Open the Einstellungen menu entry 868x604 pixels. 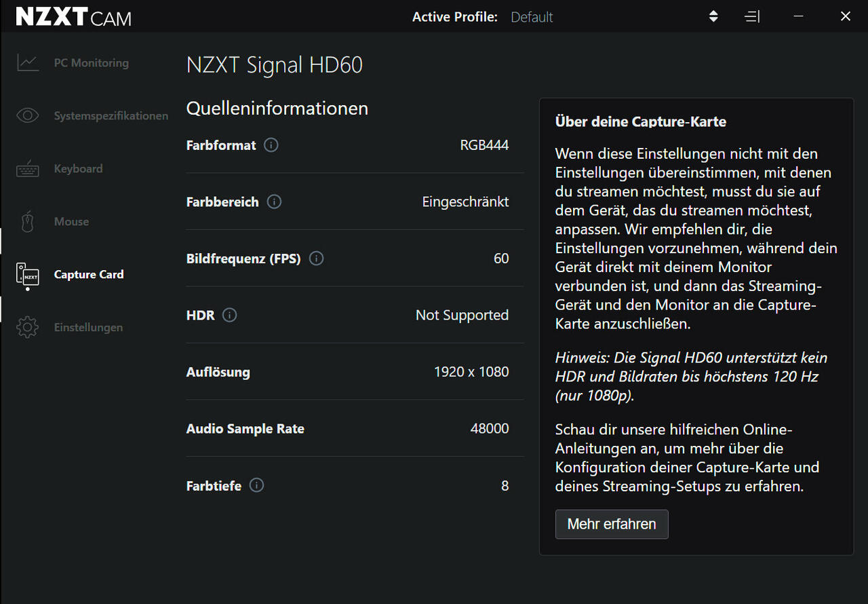(89, 327)
